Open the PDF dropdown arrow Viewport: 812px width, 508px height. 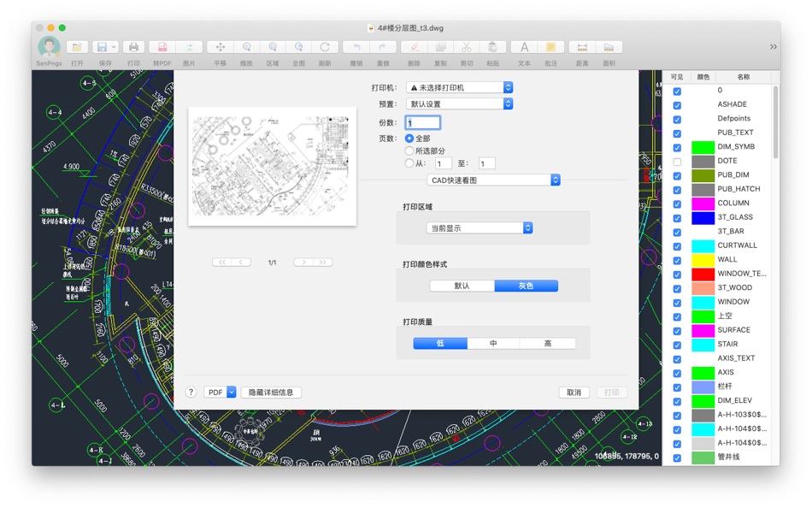pyautogui.click(x=232, y=393)
